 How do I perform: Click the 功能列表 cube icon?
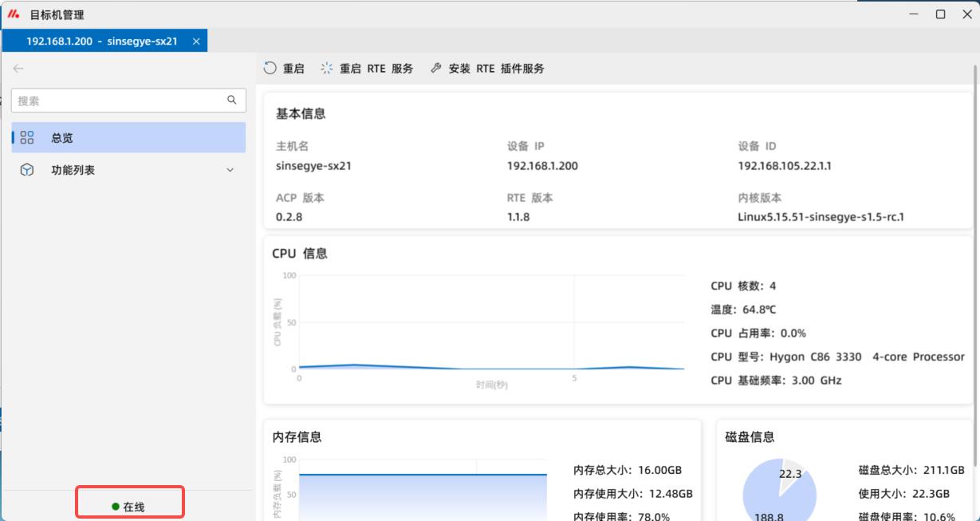[27, 170]
